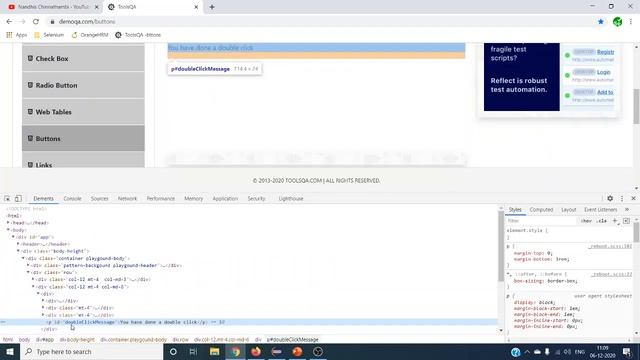The width and height of the screenshot is (640, 360).
Task: Open the Computed pane tab
Action: click(541, 209)
